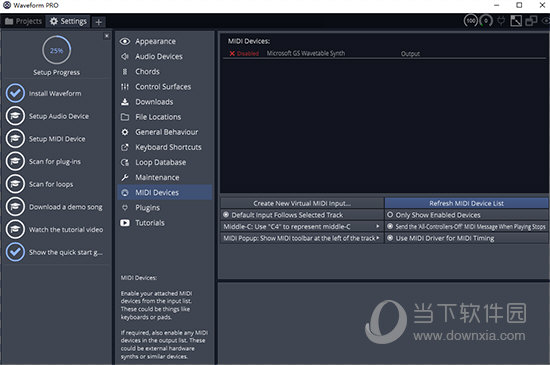Viewport: 550px width, 365px height.
Task: Click Refresh MIDI Device List button
Action: point(466,203)
